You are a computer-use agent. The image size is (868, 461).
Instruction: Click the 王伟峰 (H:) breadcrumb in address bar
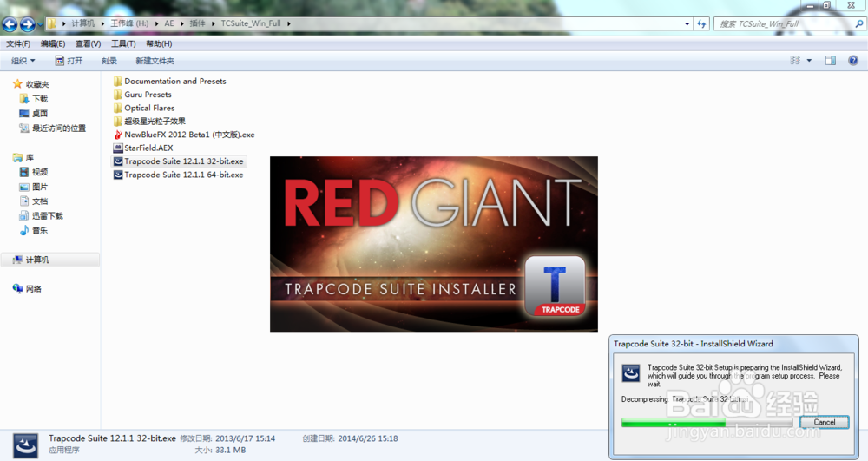pos(129,23)
